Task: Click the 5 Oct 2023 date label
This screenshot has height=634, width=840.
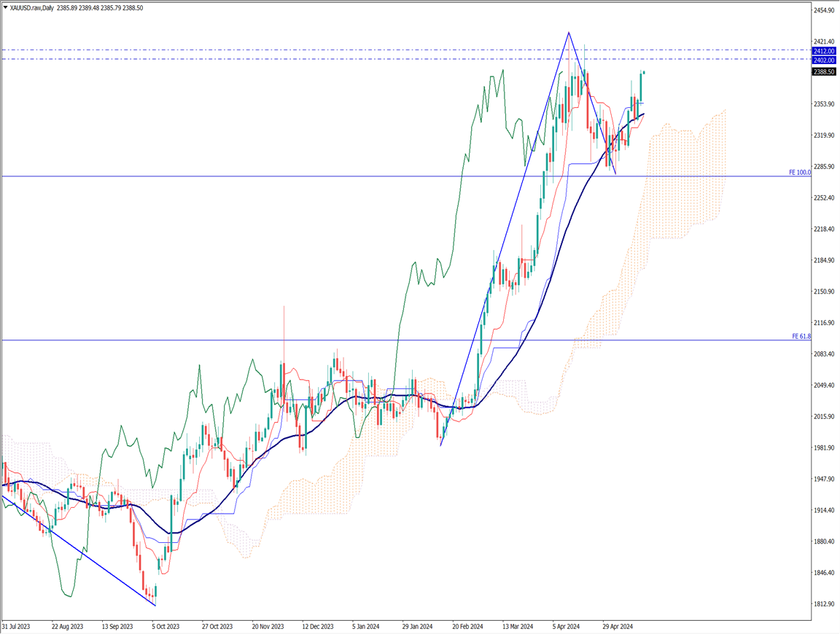Action: [166, 626]
